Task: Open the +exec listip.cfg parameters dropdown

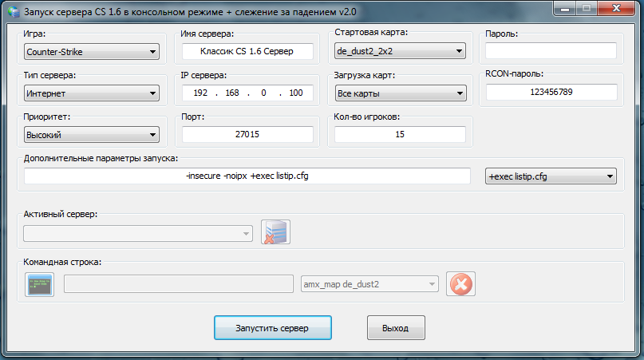Action: 551,176
